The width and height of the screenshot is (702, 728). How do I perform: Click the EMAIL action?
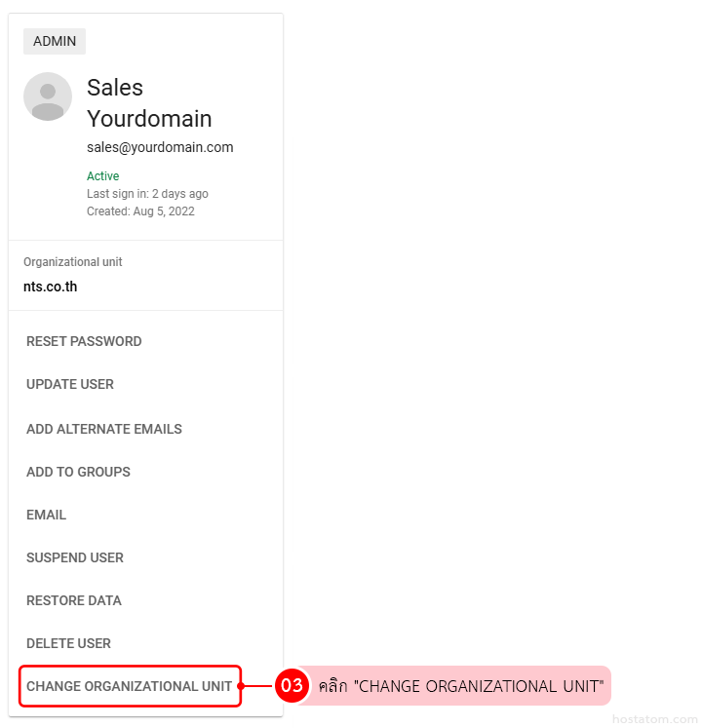[47, 515]
